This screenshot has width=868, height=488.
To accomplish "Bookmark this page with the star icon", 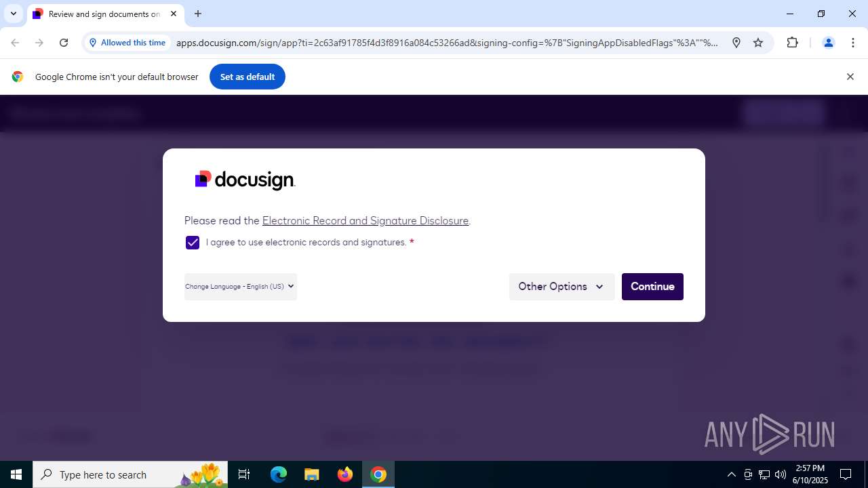I will pyautogui.click(x=758, y=43).
